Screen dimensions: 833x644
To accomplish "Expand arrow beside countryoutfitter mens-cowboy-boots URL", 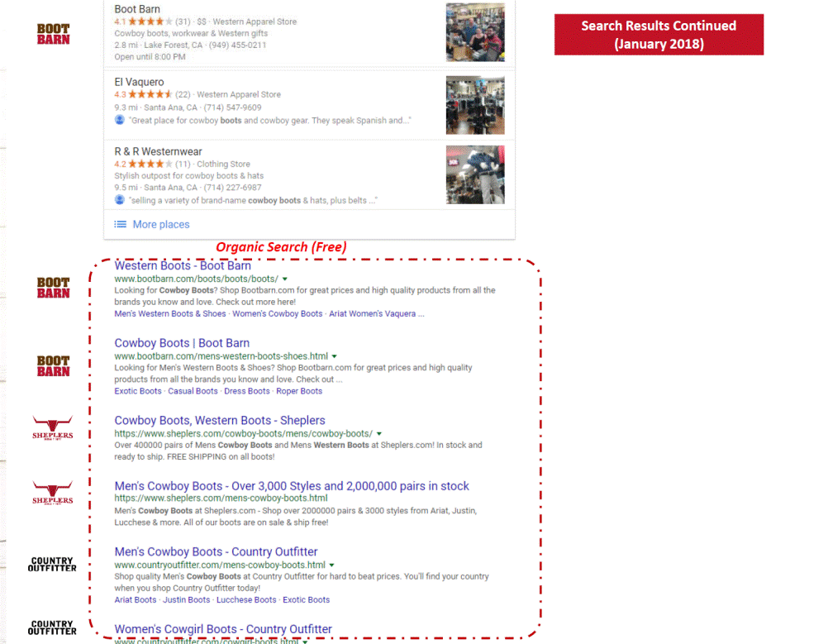I will (331, 565).
